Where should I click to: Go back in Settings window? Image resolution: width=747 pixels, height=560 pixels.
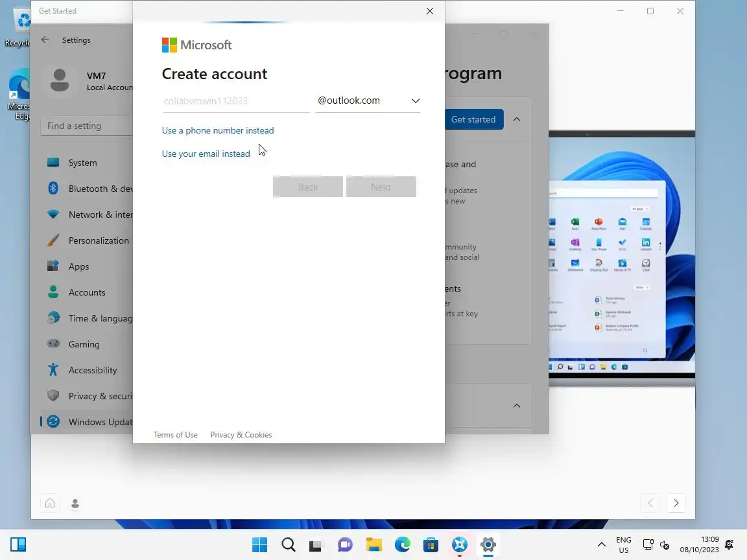coord(45,40)
